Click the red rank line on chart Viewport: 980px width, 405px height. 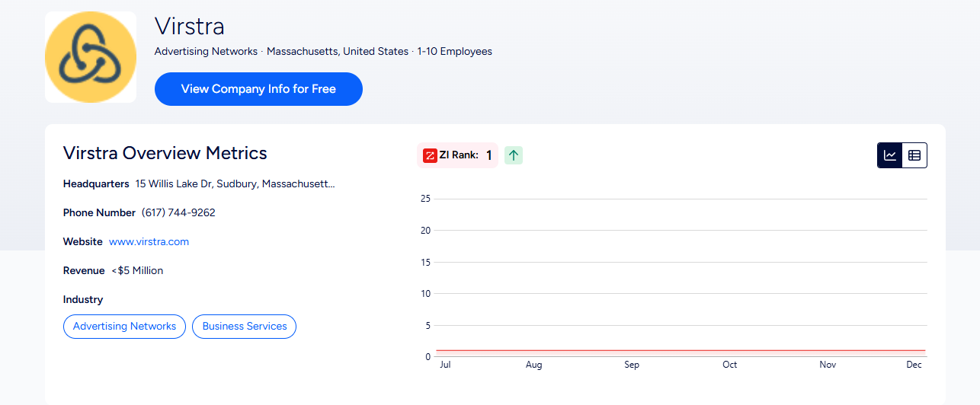[x=681, y=350]
